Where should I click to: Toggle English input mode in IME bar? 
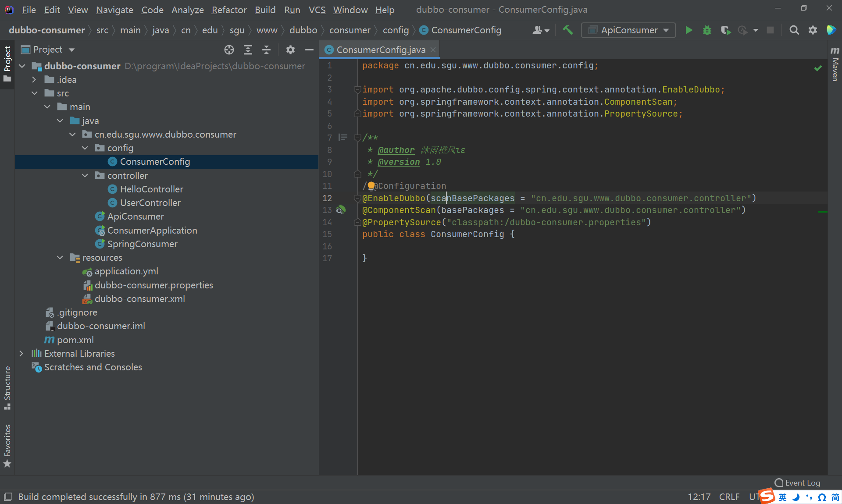(x=783, y=497)
